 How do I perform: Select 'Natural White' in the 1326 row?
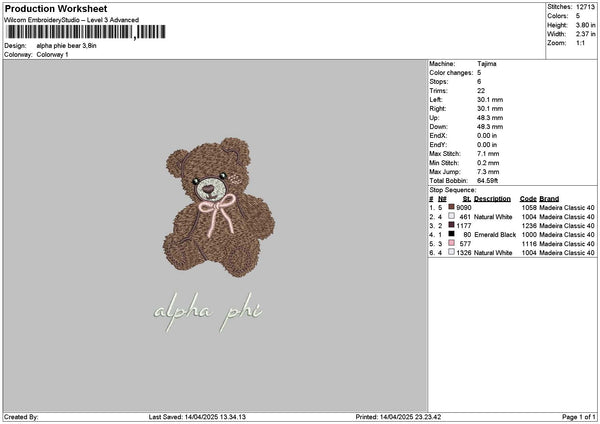[x=493, y=253]
